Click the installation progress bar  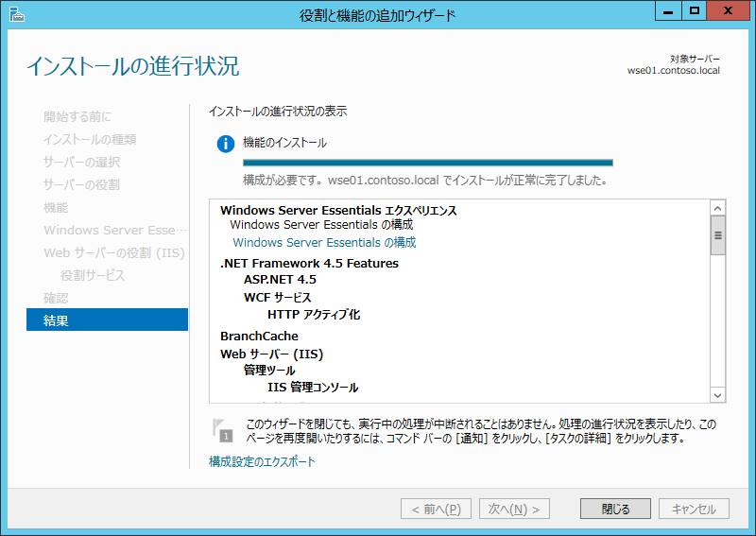click(x=428, y=163)
